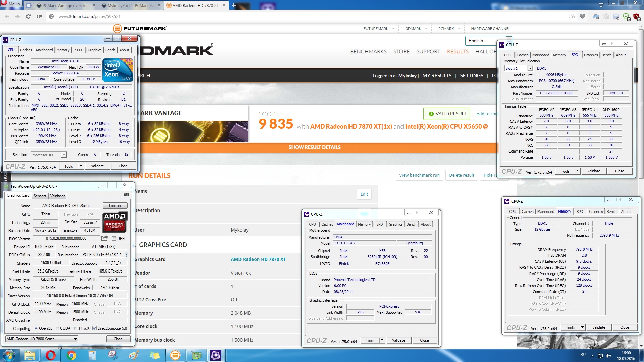Toggle the PhysX checkbox
This screenshot has height=362, width=644.
(76, 328)
